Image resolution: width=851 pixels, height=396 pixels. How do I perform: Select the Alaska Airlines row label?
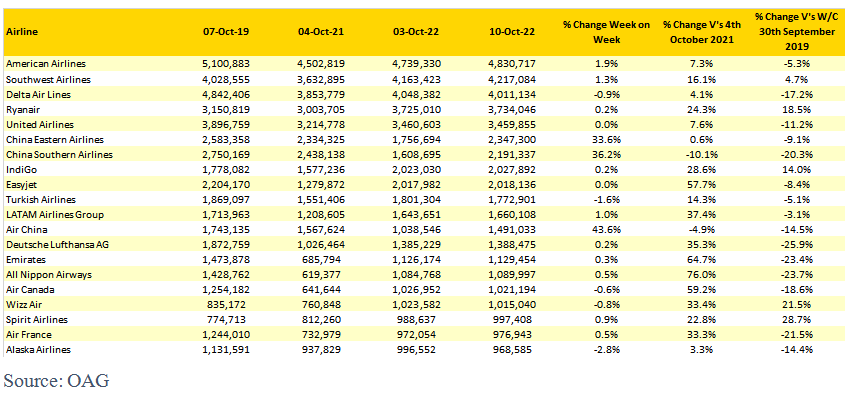pos(39,349)
